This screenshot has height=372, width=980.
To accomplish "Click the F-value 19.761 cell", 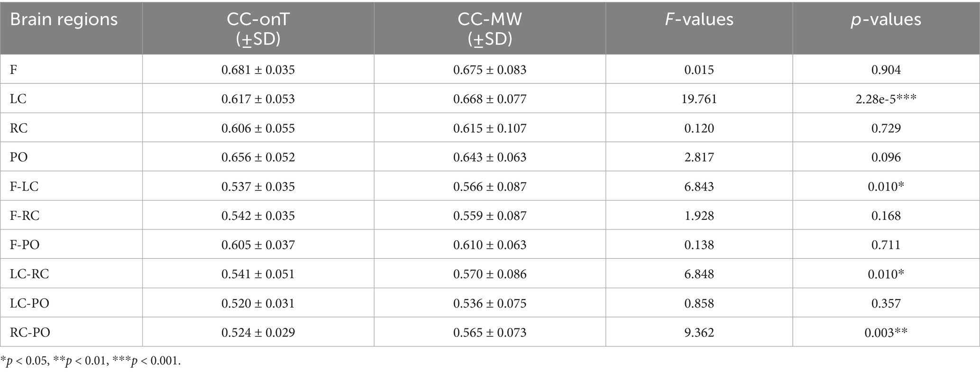I will [x=699, y=99].
